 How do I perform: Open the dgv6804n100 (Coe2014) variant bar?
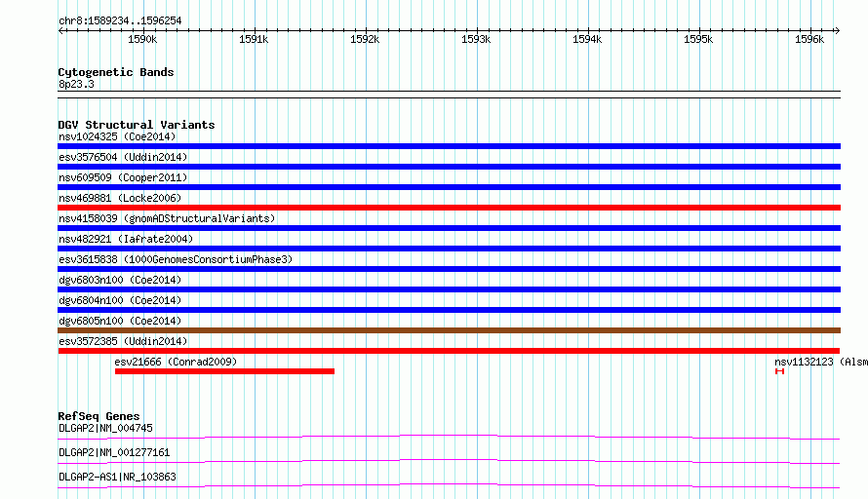coord(449,310)
